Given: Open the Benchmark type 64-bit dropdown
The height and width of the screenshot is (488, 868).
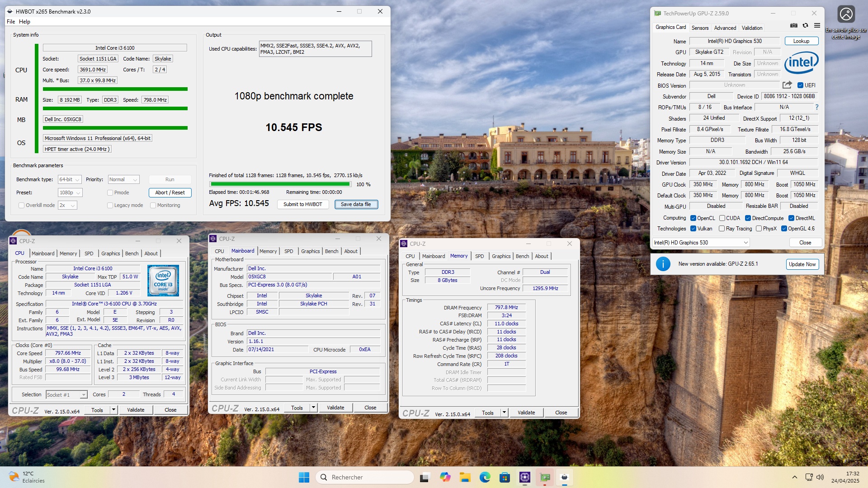Looking at the screenshot, I should [70, 179].
